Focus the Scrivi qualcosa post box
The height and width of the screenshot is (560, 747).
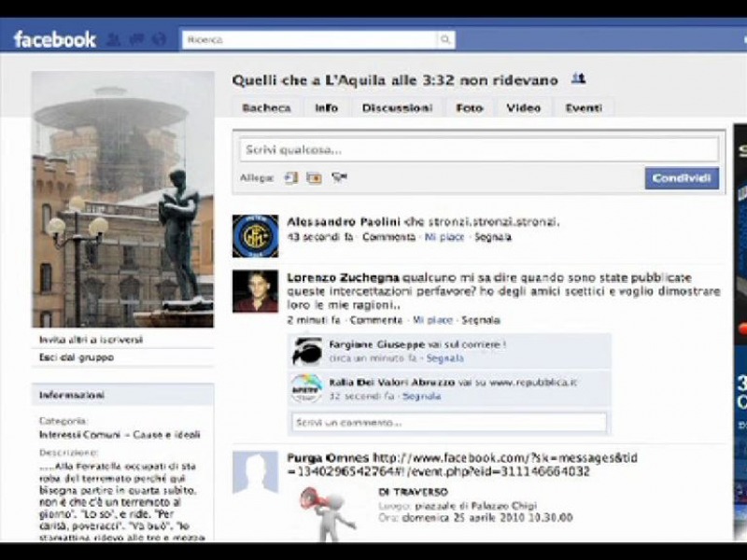tap(478, 149)
